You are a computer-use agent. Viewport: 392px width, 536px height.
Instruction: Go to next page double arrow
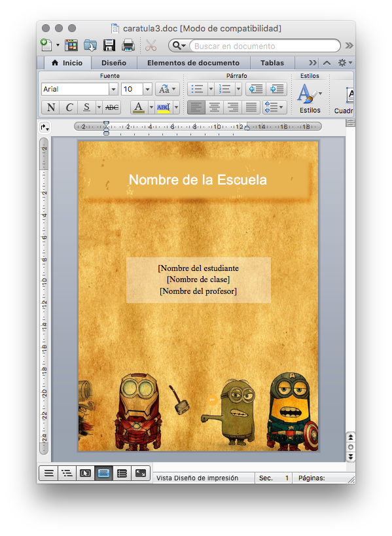351,457
